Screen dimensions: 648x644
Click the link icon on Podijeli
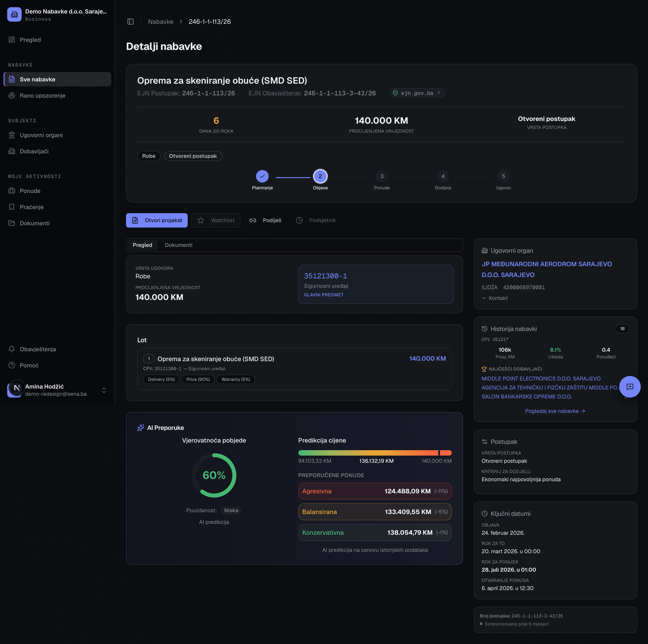(x=253, y=220)
